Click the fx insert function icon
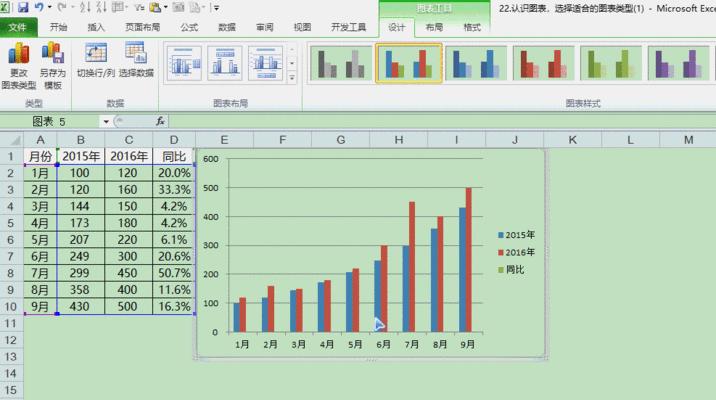 pyautogui.click(x=160, y=121)
